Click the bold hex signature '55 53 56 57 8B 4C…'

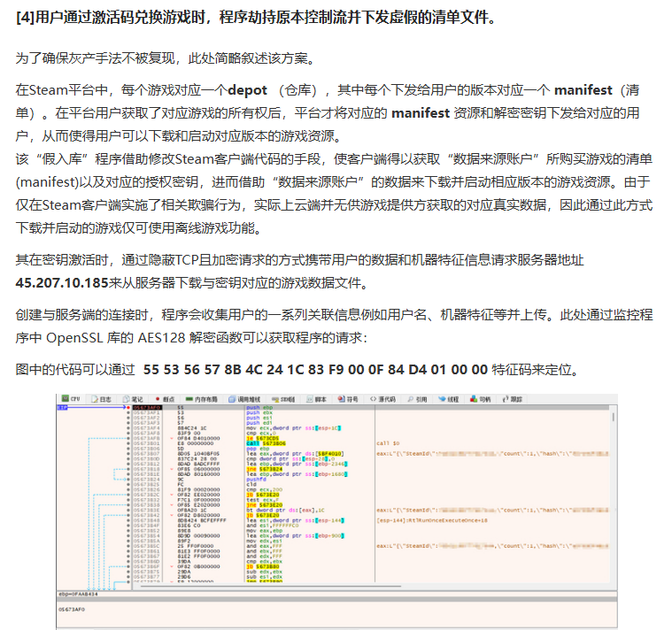315,369
